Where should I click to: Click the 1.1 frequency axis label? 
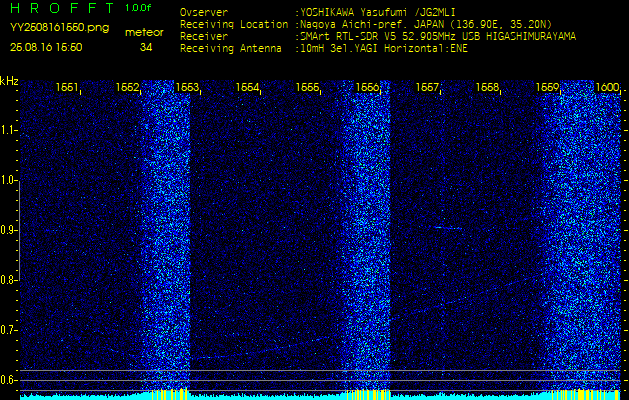7,130
